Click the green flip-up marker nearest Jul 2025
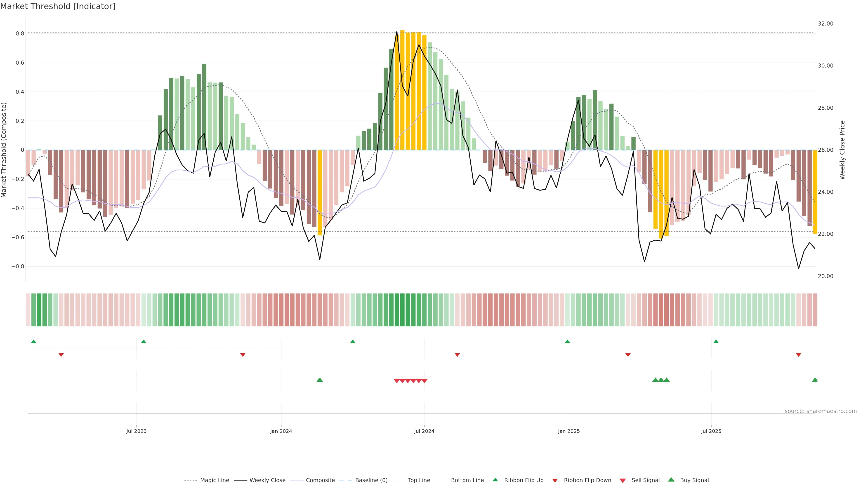The width and height of the screenshot is (868, 488). point(716,342)
